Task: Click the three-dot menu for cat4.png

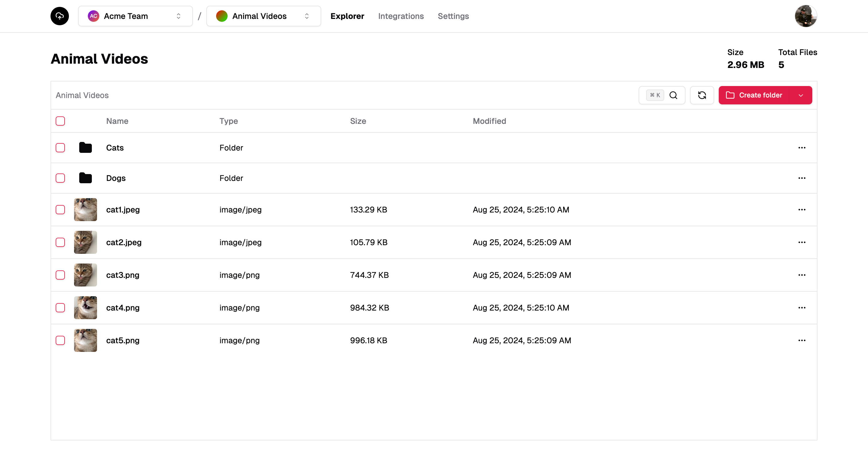Action: click(x=802, y=307)
